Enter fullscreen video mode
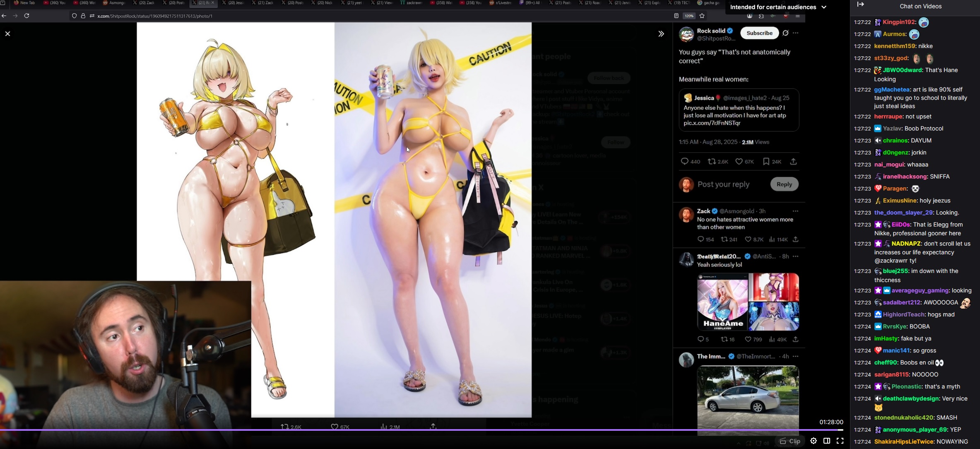Viewport: 980px width, 449px height. point(840,441)
